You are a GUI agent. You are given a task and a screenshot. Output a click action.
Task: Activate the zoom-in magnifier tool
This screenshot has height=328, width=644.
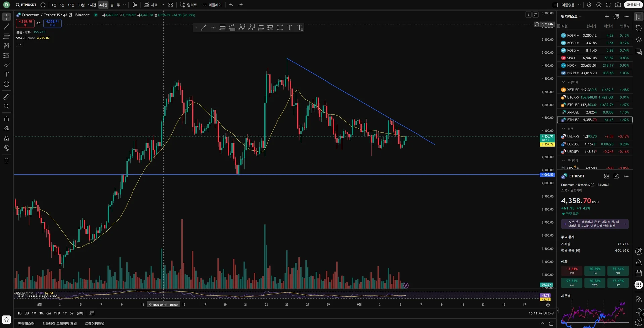pos(6,106)
